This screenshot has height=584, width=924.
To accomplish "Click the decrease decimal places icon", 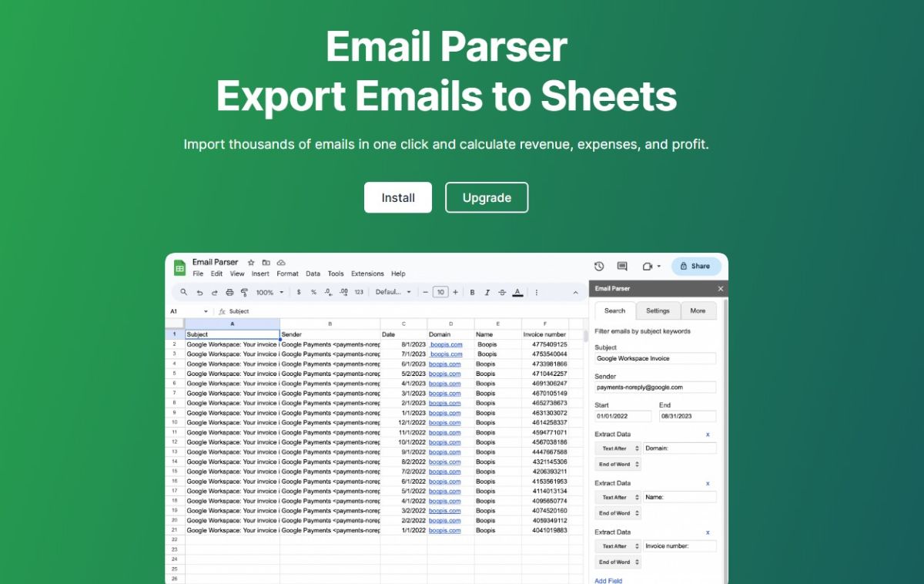I will click(327, 291).
